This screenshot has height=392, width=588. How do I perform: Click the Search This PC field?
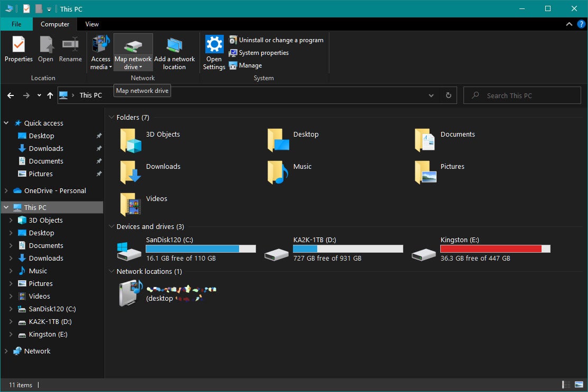click(523, 95)
